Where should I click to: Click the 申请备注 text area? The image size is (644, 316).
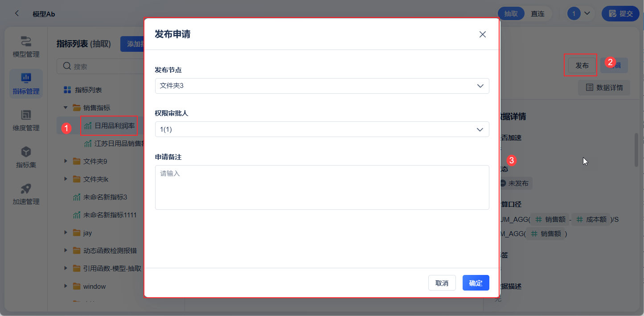coord(322,187)
